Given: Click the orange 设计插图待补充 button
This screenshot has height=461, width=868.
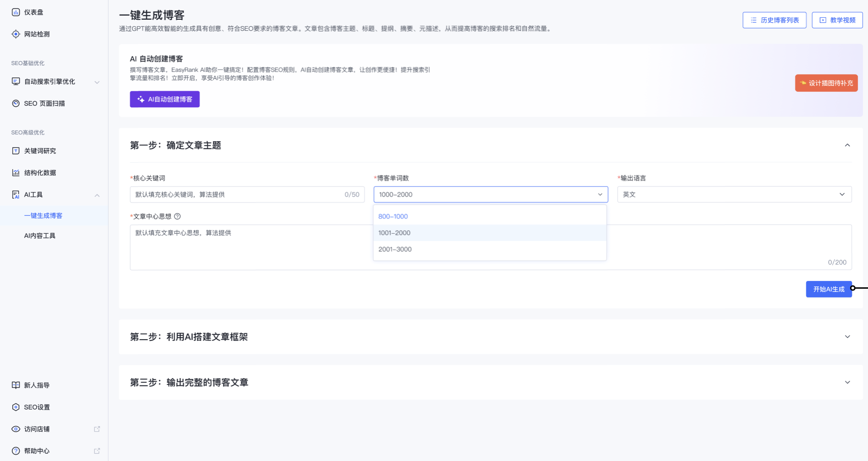Looking at the screenshot, I should pos(826,83).
